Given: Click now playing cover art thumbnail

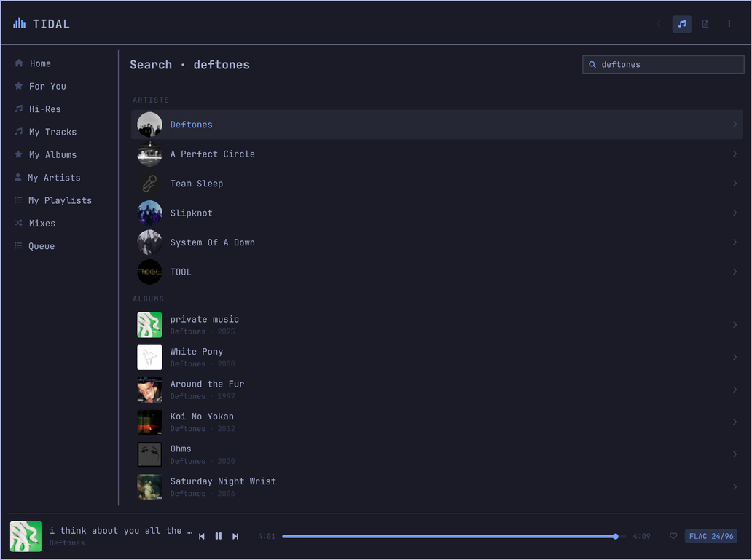Looking at the screenshot, I should pos(26,536).
